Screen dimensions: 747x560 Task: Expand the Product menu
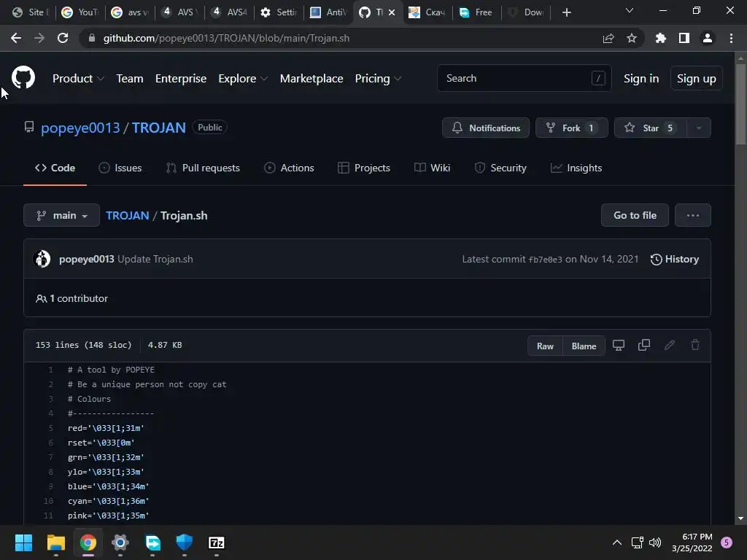pos(78,79)
